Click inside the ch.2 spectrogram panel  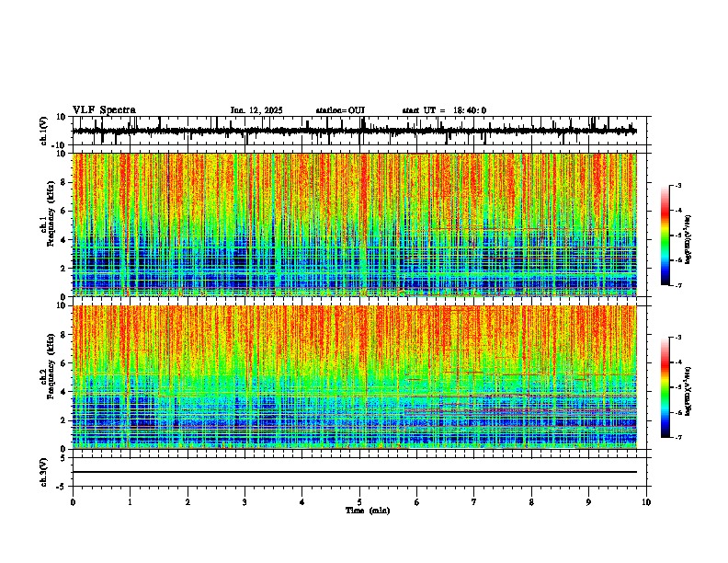[x=355, y=377]
